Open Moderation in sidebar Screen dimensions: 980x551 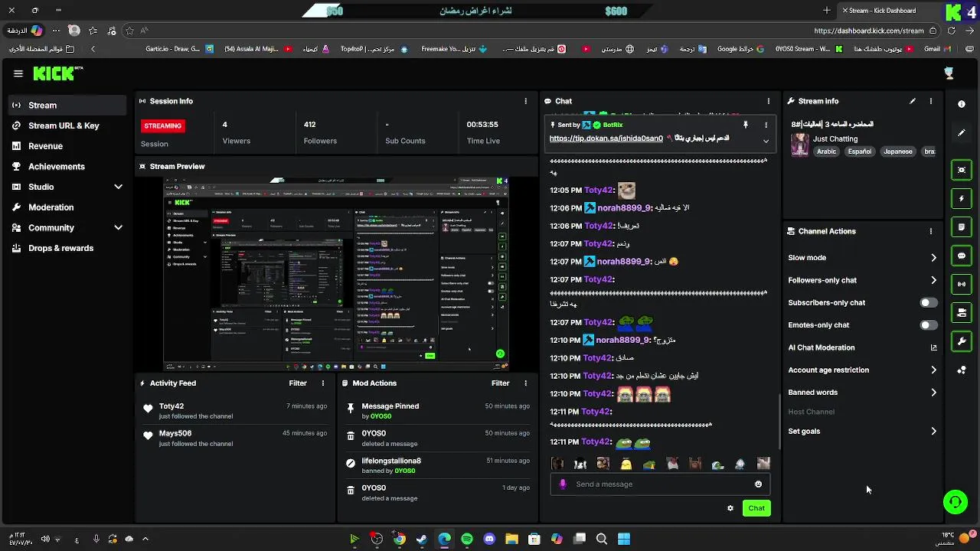click(x=67, y=207)
